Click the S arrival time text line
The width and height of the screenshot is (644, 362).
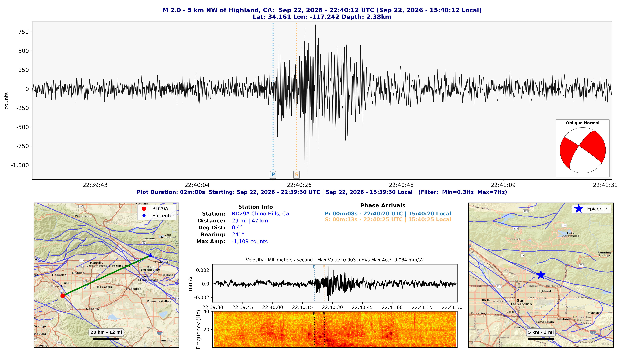tap(388, 220)
